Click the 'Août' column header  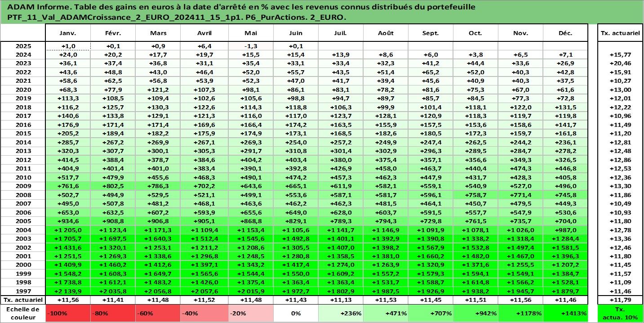point(386,33)
